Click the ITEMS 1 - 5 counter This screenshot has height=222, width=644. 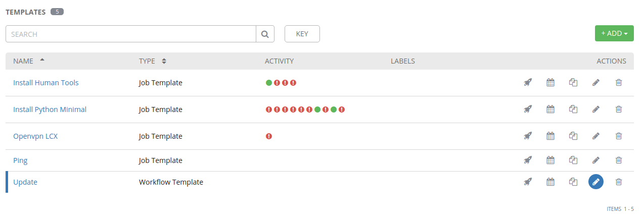coord(620,209)
